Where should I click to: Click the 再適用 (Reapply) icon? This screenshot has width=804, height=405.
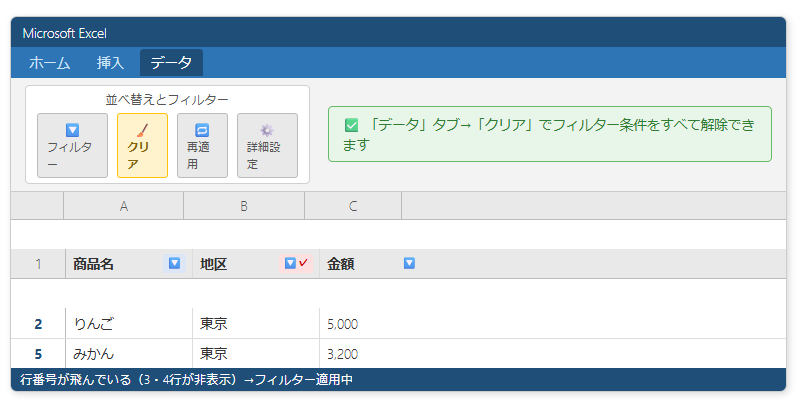tap(202, 130)
